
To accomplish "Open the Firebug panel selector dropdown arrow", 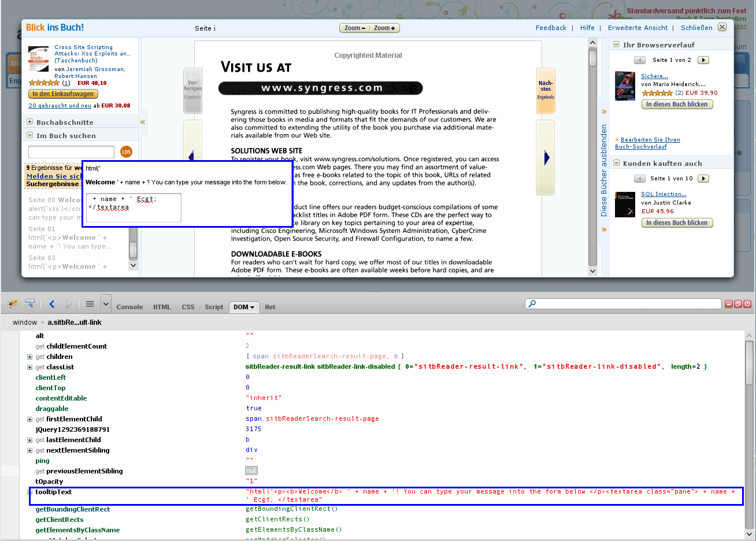I will (x=106, y=303).
